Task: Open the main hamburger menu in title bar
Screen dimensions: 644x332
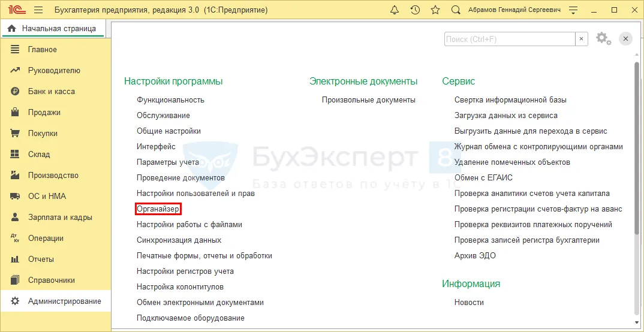Action: coord(38,10)
